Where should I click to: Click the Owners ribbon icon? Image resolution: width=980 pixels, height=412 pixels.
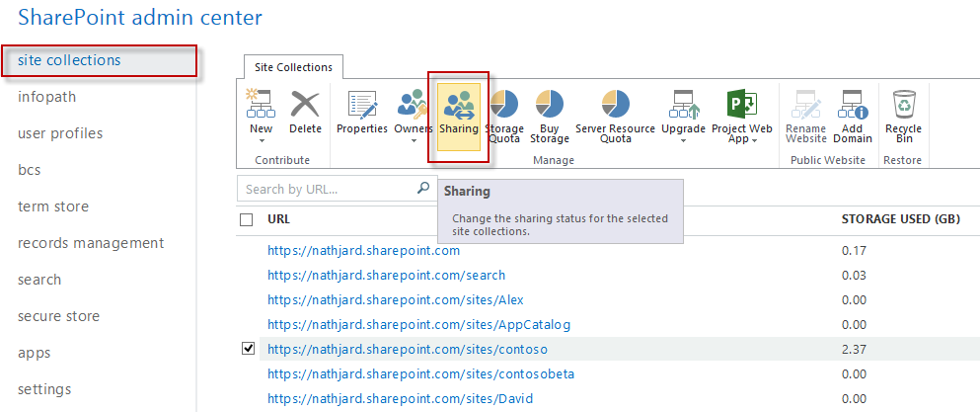pos(414,104)
